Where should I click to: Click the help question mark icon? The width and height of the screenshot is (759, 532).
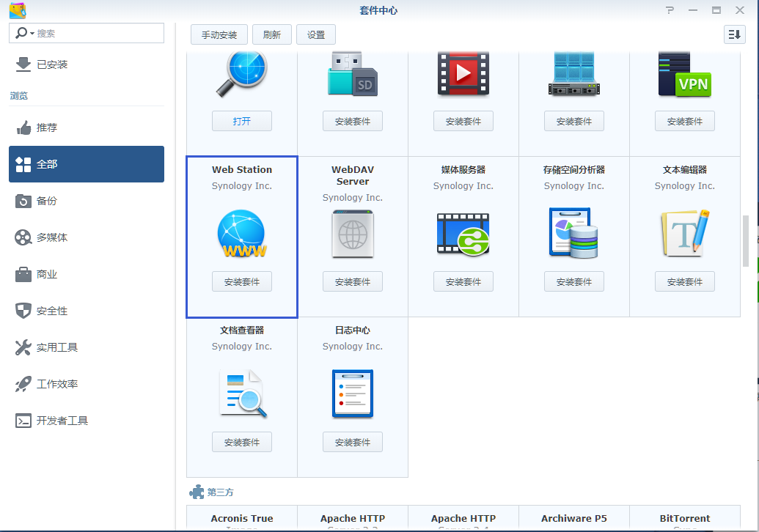[670, 10]
